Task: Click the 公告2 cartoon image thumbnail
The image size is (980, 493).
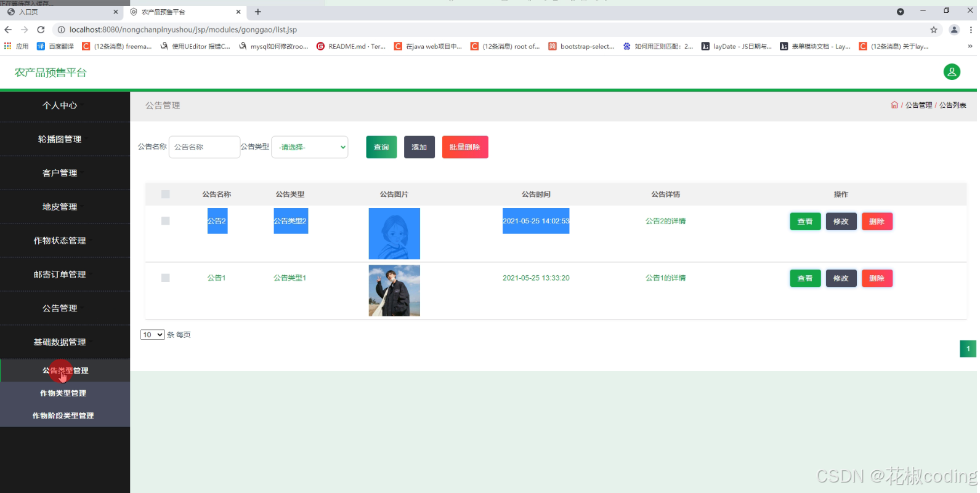Action: (394, 233)
